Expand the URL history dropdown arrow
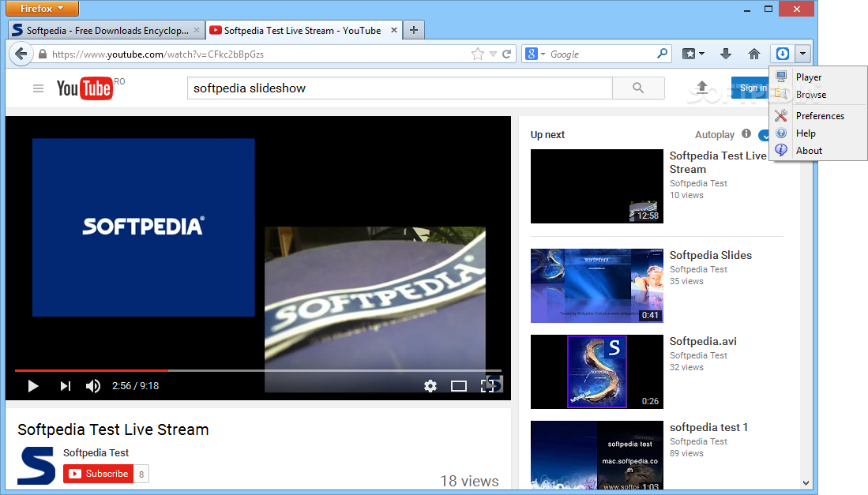 click(x=493, y=54)
